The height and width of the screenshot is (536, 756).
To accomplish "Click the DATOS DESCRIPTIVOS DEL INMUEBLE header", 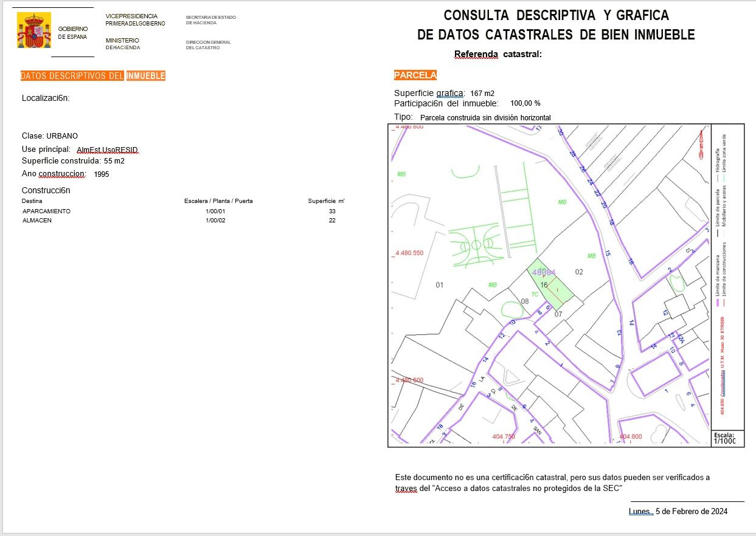I will 92,76.
